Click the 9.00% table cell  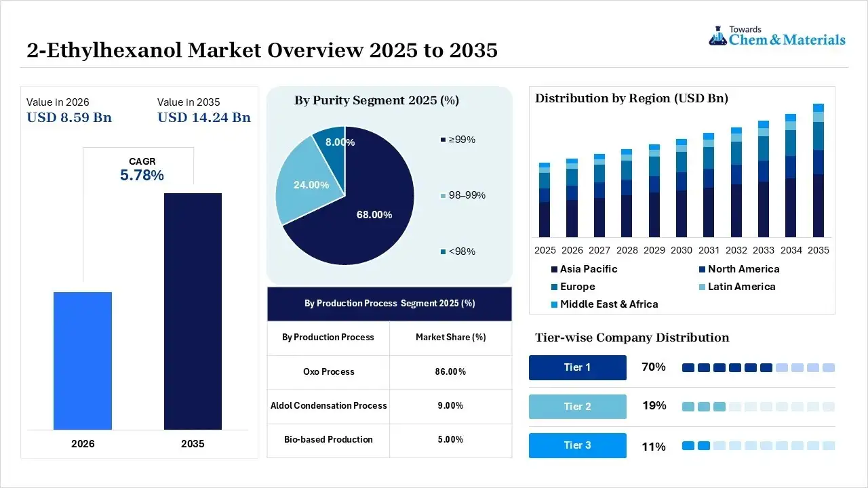click(x=451, y=406)
